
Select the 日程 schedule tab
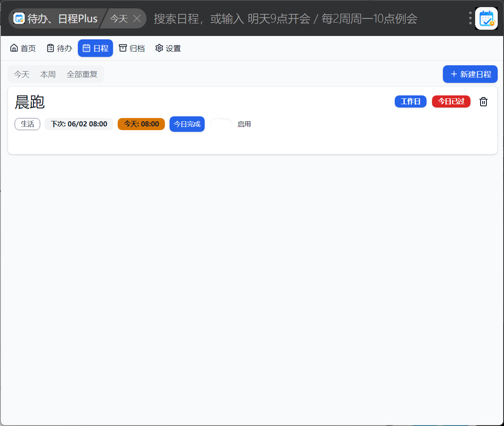point(95,48)
